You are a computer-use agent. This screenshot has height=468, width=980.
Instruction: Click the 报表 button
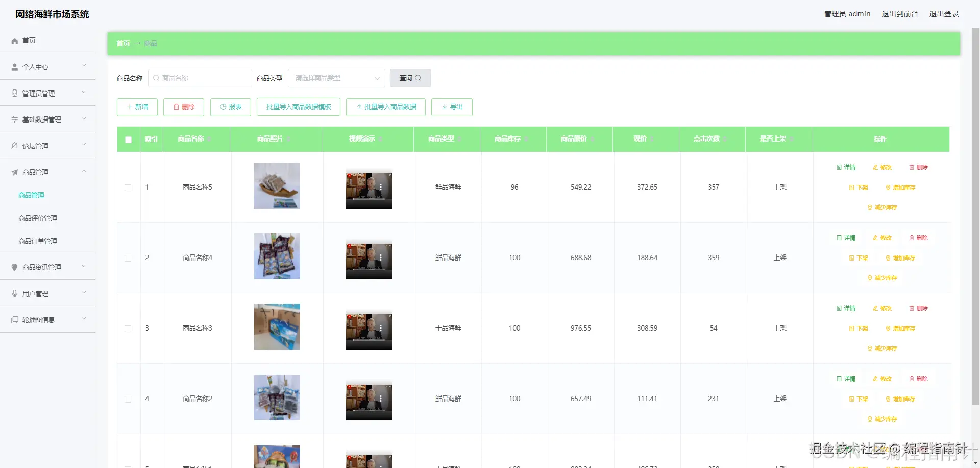coord(231,107)
